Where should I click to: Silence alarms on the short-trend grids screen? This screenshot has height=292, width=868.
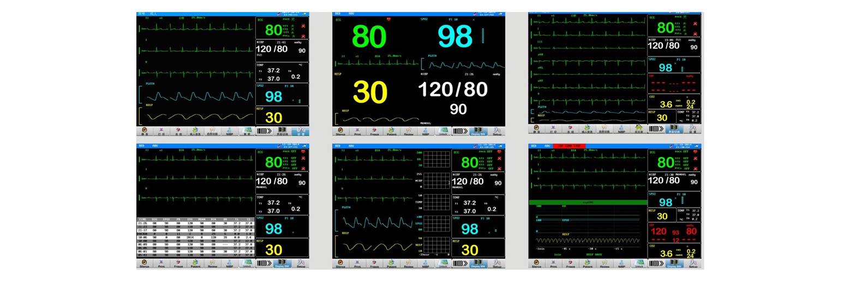tap(340, 264)
